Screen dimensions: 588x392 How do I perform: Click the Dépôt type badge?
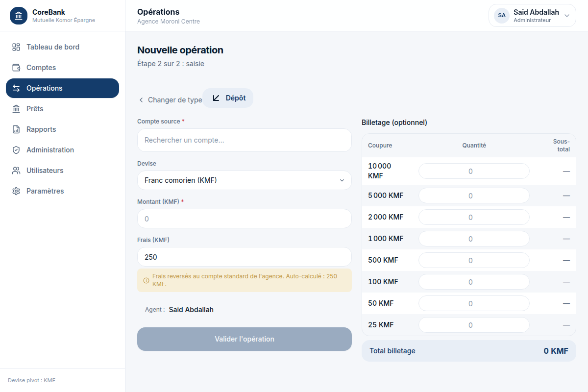tap(228, 98)
